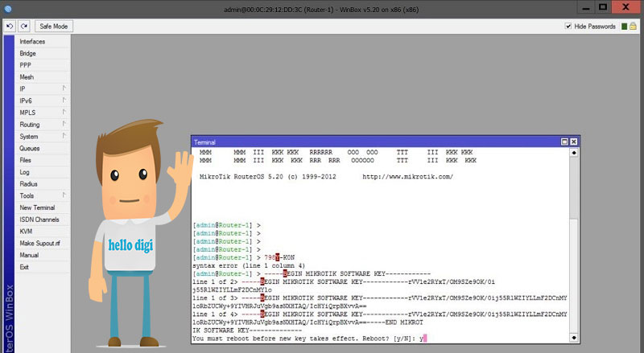644x353 pixels.
Task: Expand the Tools submenu arrow
Action: [64, 195]
